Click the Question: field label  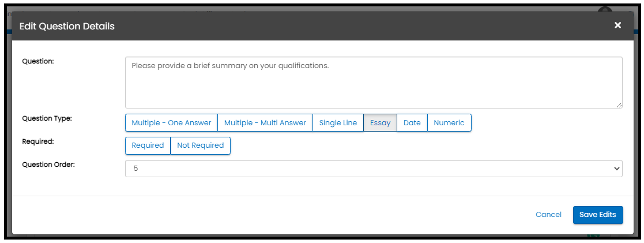37,61
